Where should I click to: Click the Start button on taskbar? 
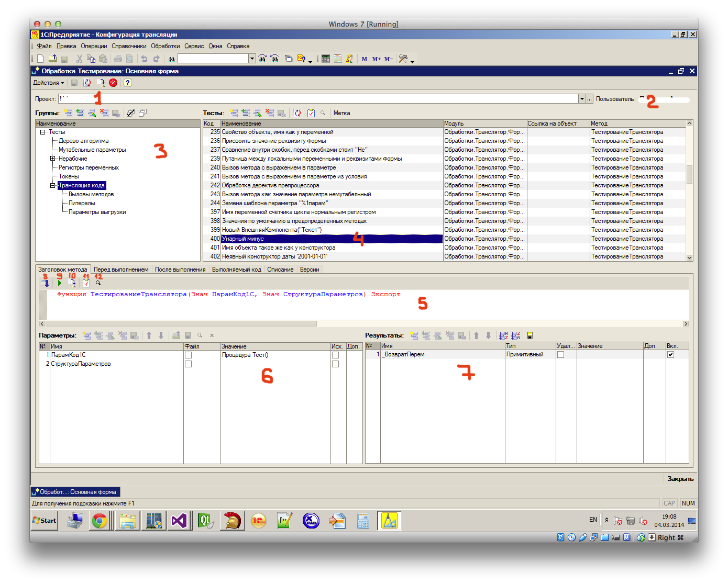click(x=45, y=521)
